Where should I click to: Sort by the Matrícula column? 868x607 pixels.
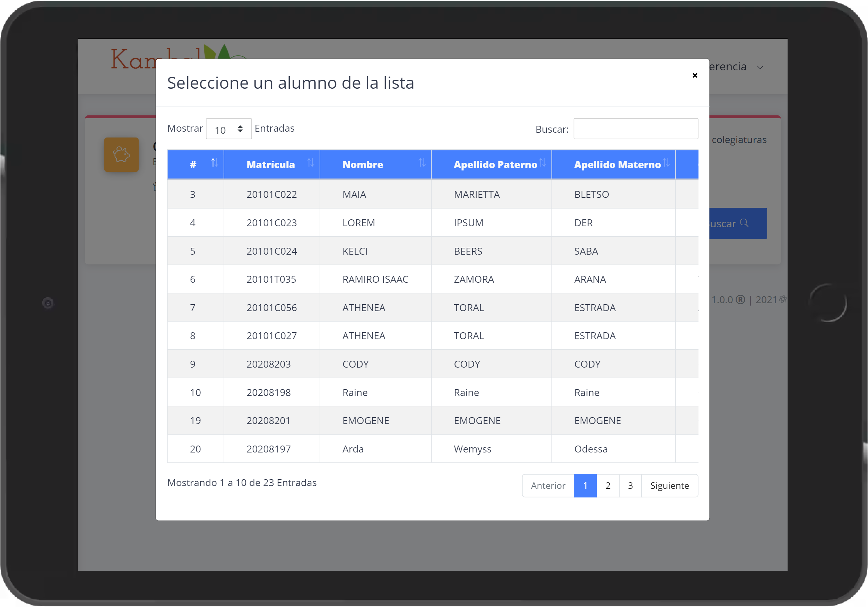pos(271,165)
